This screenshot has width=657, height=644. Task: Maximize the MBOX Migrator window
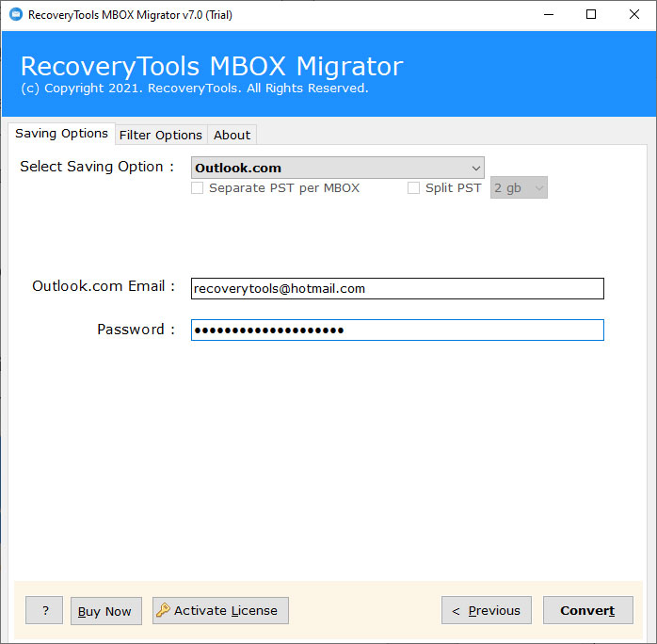point(591,15)
